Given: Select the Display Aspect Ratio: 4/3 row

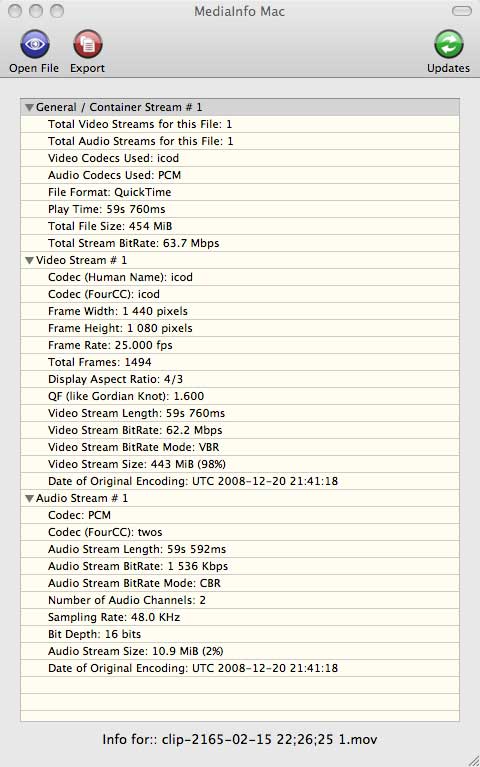Looking at the screenshot, I should (240, 379).
